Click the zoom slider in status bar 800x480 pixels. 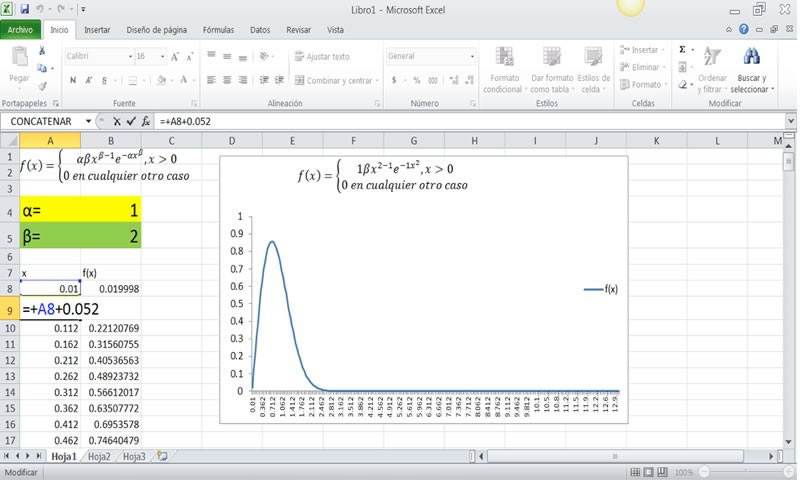744,472
